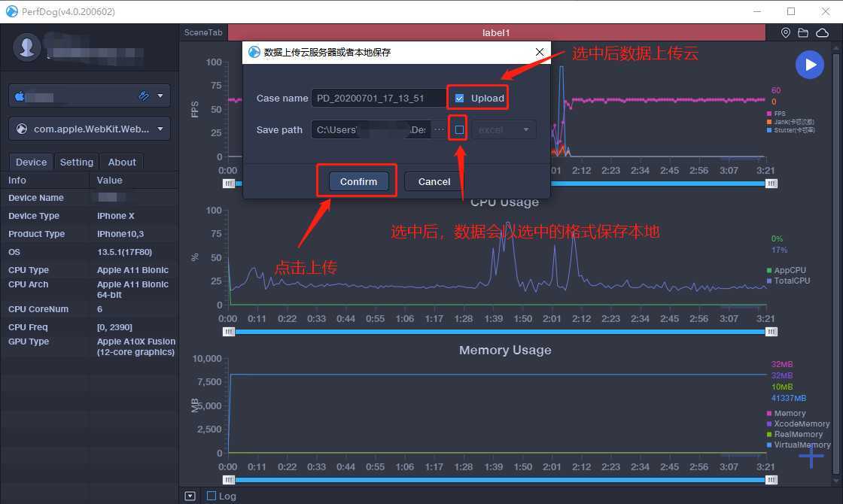843x504 pixels.
Task: Toggle the TotalCPU legend entry
Action: [x=788, y=281]
